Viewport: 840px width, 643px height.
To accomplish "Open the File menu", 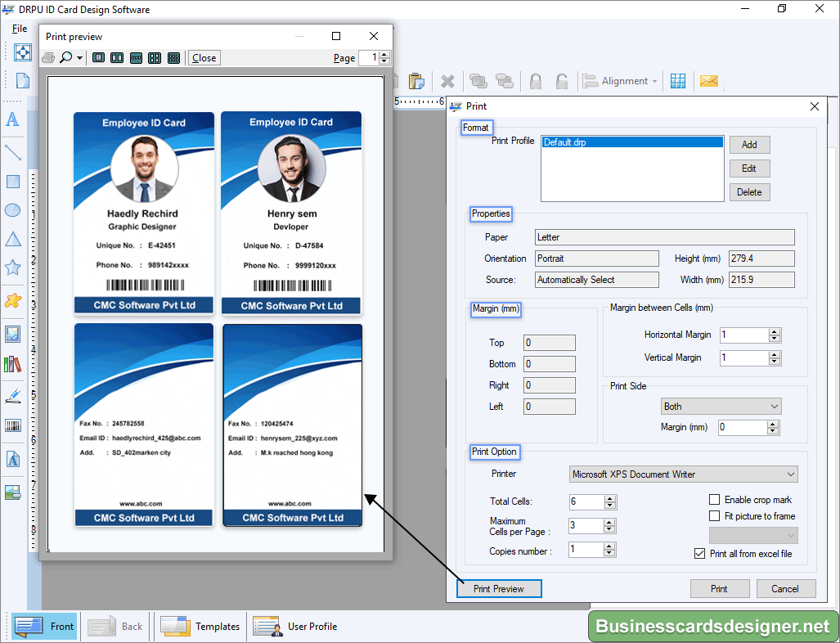I will coord(20,29).
